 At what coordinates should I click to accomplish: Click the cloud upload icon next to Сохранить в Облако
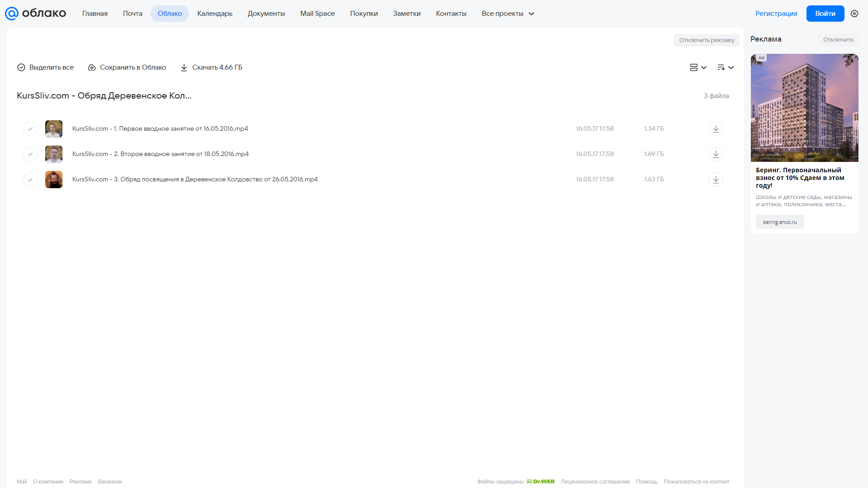pos(92,67)
